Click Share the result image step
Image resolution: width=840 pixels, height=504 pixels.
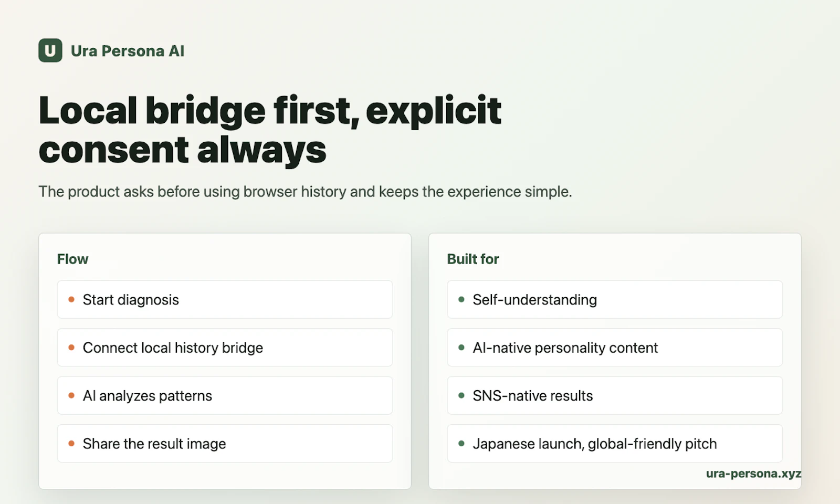(x=225, y=444)
